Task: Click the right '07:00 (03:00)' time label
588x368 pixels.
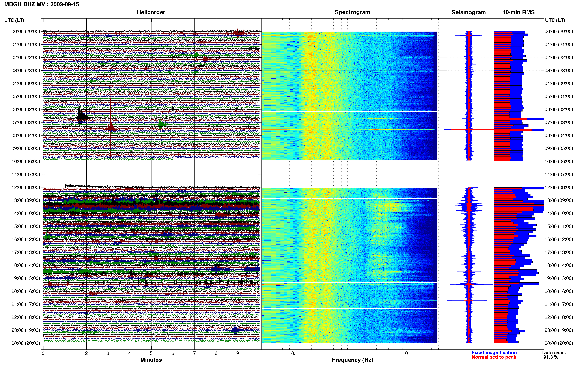Action: pos(559,122)
